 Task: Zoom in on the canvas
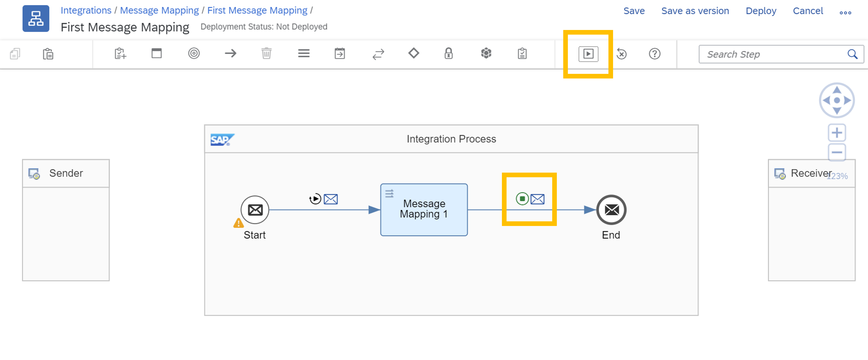click(x=837, y=132)
